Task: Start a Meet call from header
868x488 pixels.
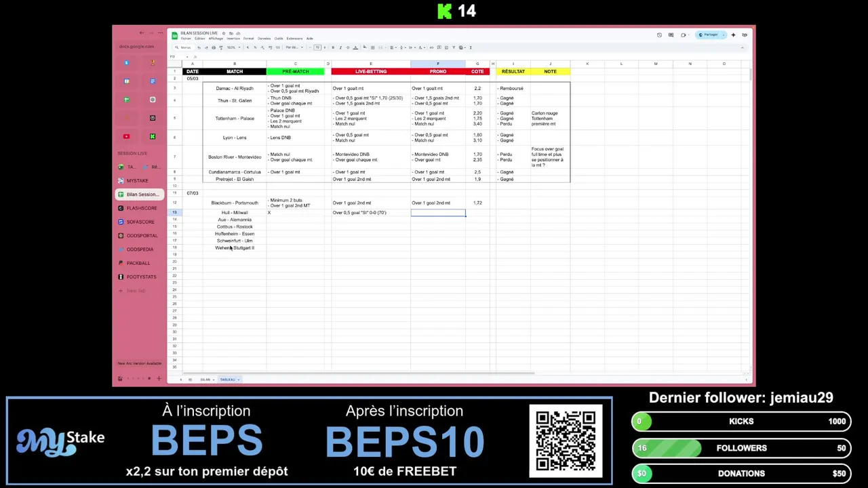Action: point(683,35)
